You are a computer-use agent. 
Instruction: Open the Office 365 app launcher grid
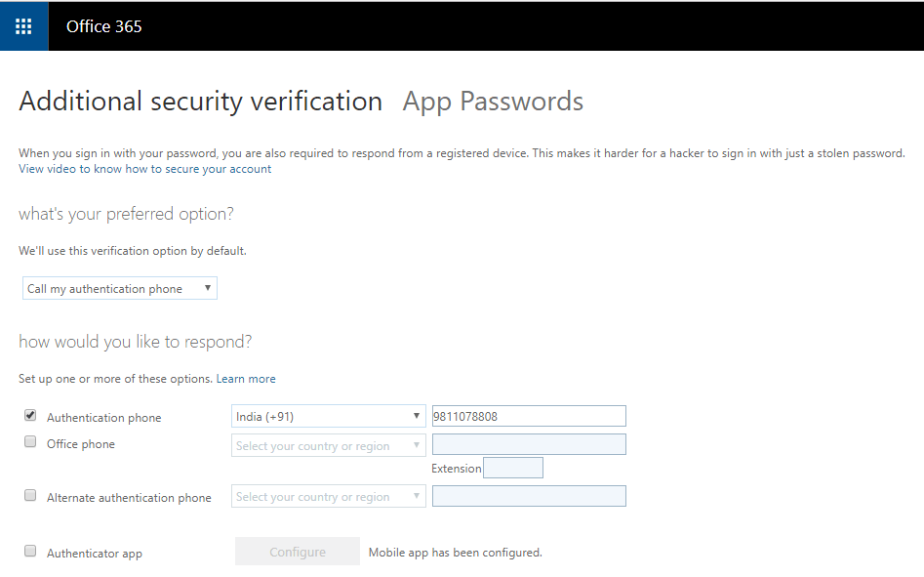22,25
